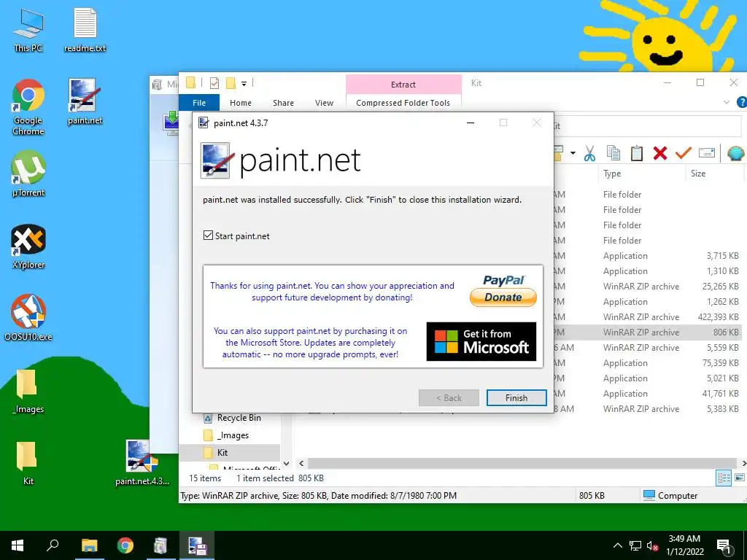Click the horizontal scrollbar in file list
The height and width of the screenshot is (560, 747).
[x=522, y=463]
